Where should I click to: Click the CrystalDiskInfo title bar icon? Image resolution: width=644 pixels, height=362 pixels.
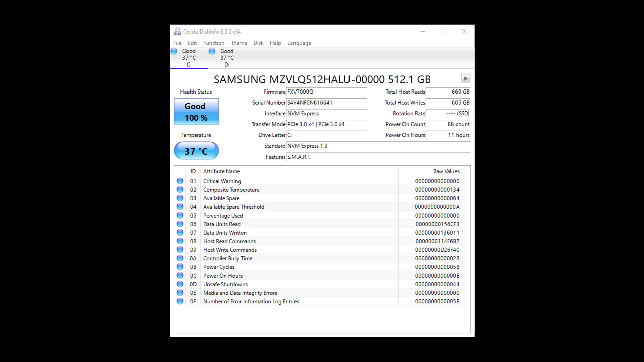click(x=177, y=32)
